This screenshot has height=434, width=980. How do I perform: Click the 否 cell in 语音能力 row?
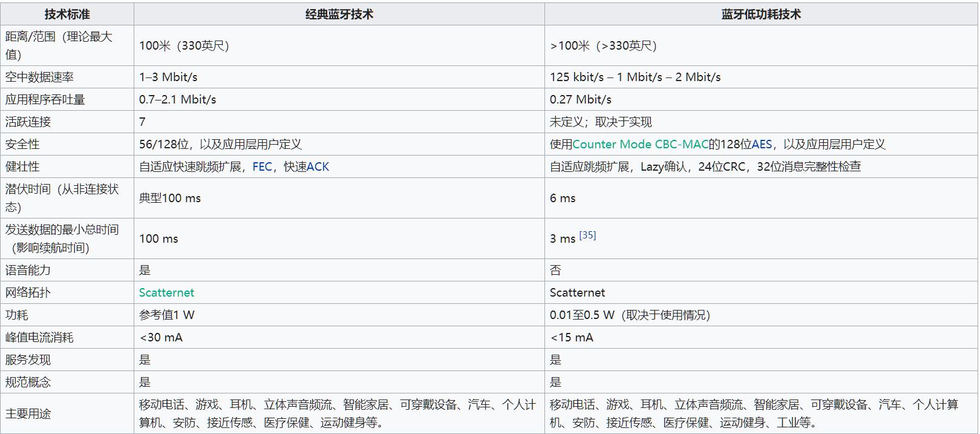coord(555,270)
